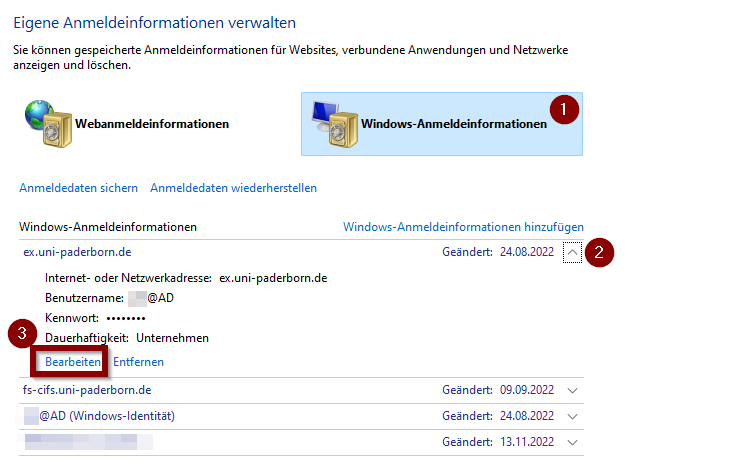Expand the Windows-Identität entry chevron

coord(572,416)
